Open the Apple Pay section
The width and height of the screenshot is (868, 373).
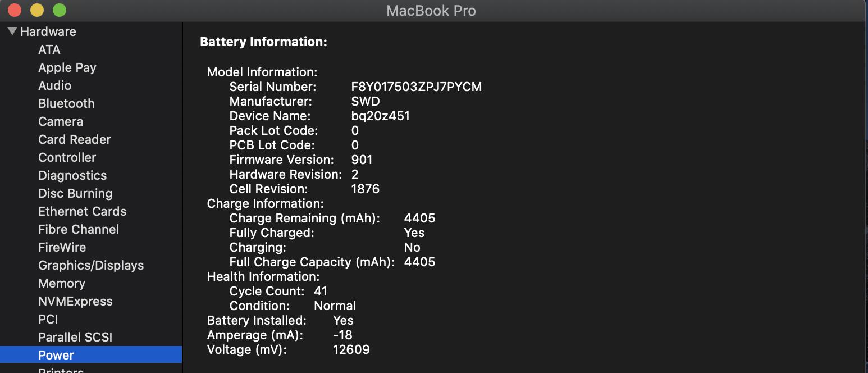67,67
